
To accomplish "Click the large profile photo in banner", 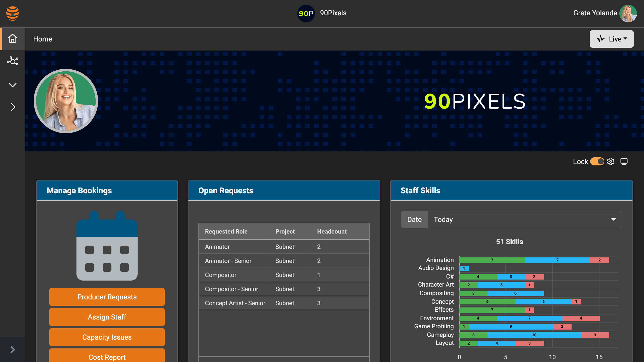I will (66, 101).
